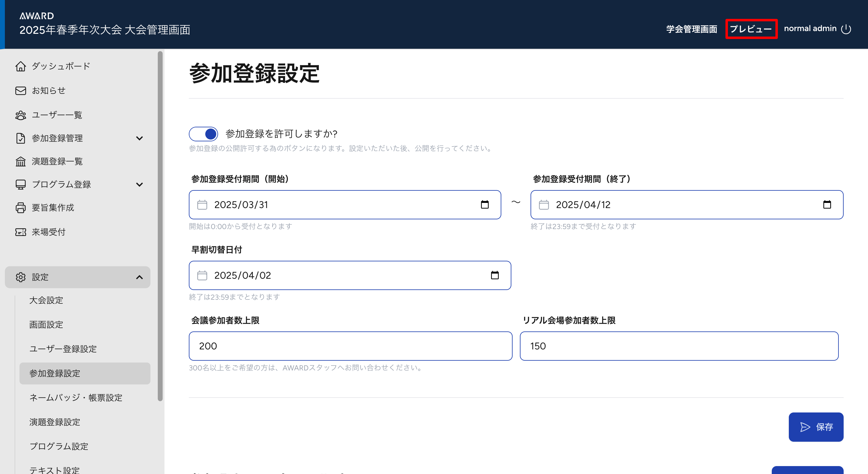The height and width of the screenshot is (474, 868).
Task: Open calendar picker for registration start date
Action: point(485,205)
